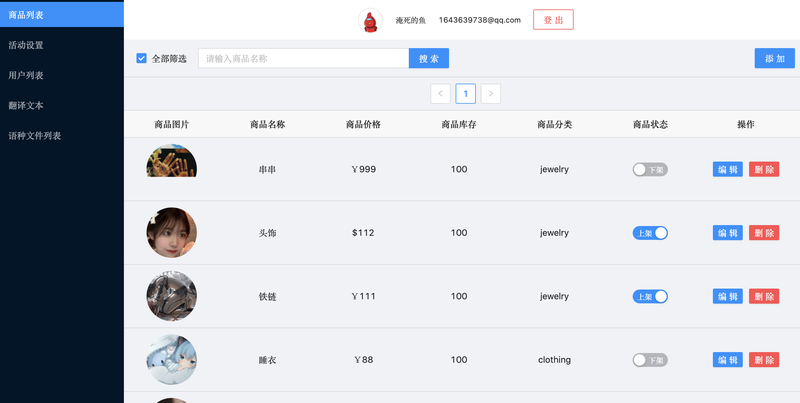This screenshot has height=403, width=800.
Task: Click the price ￥88
Action: click(x=363, y=360)
